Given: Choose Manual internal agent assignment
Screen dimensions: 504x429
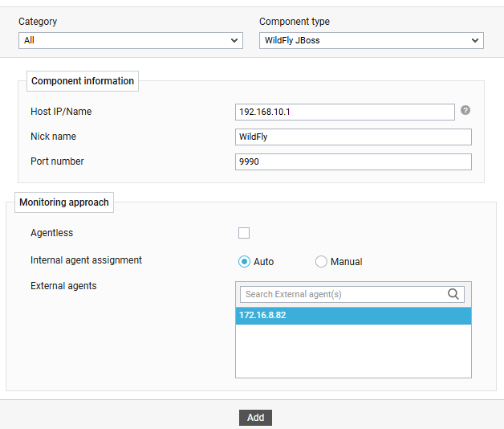Looking at the screenshot, I should pos(321,261).
